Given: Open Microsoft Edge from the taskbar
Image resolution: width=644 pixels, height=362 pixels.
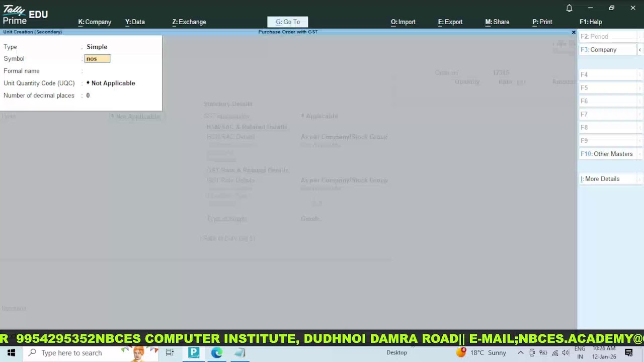Looking at the screenshot, I should pyautogui.click(x=217, y=353).
